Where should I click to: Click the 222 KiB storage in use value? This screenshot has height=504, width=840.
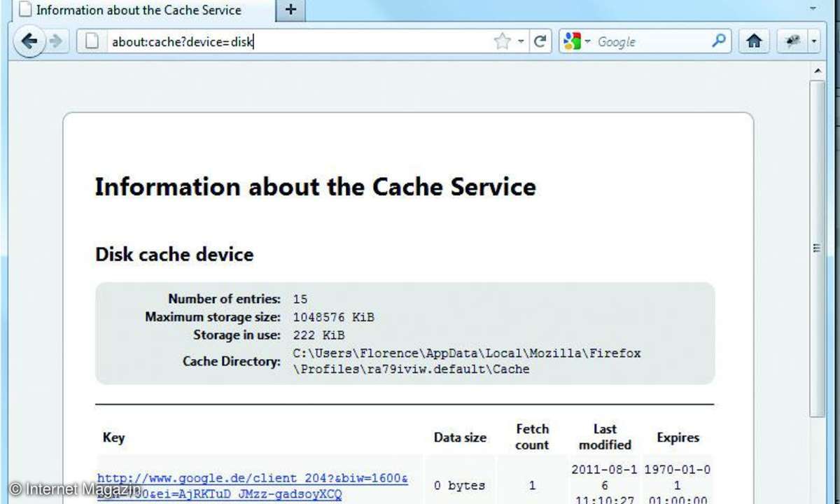[x=318, y=335]
